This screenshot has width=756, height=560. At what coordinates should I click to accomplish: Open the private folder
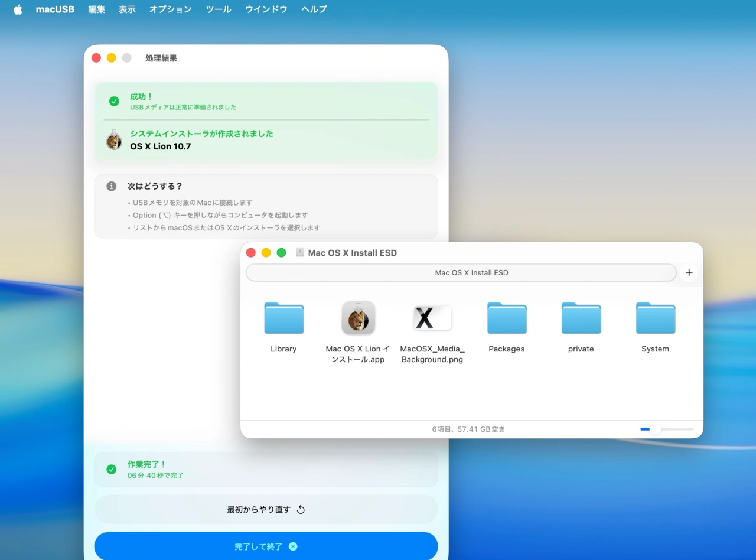click(x=581, y=318)
